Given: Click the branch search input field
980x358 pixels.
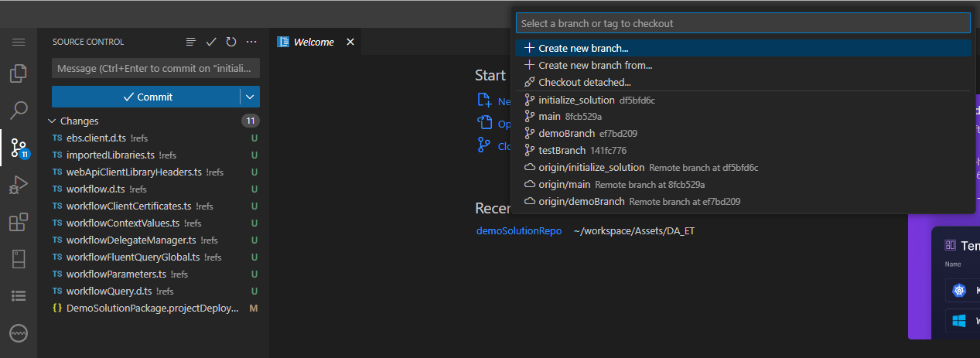Looking at the screenshot, I should pos(743,23).
